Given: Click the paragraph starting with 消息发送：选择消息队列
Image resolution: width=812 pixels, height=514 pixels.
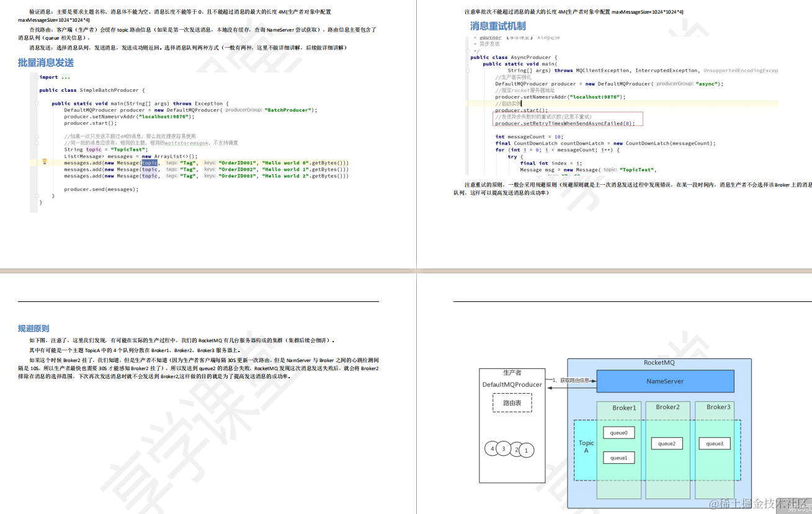Looking at the screenshot, I should [x=187, y=48].
